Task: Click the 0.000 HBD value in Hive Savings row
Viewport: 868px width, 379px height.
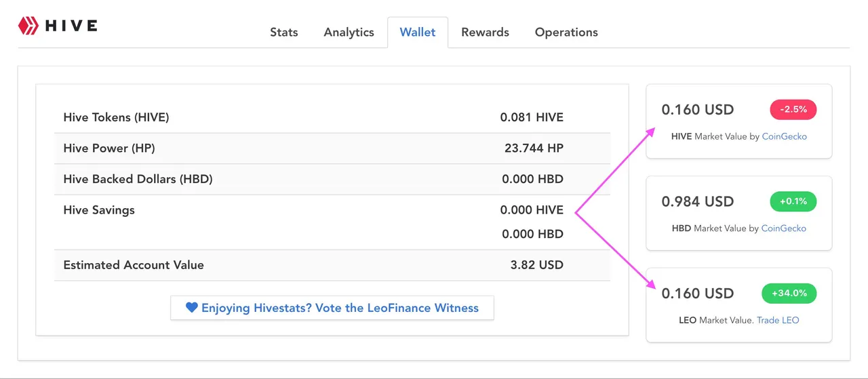Action: 532,234
